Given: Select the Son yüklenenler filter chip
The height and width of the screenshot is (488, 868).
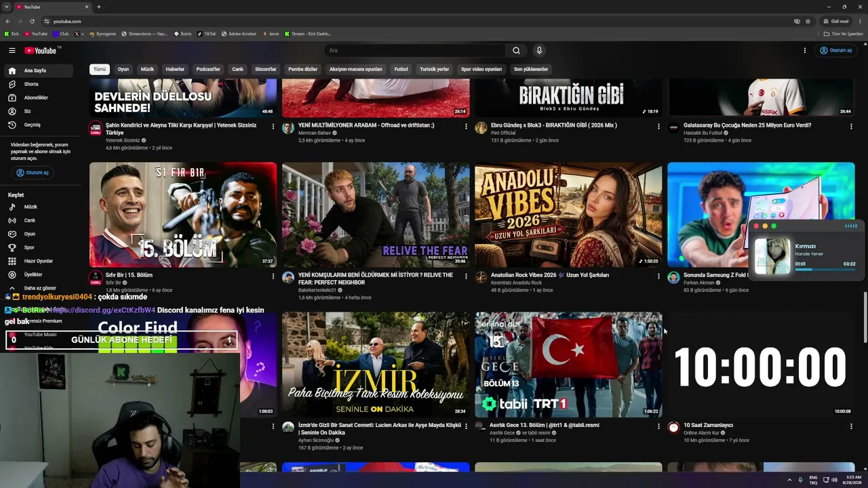Looking at the screenshot, I should pos(531,69).
